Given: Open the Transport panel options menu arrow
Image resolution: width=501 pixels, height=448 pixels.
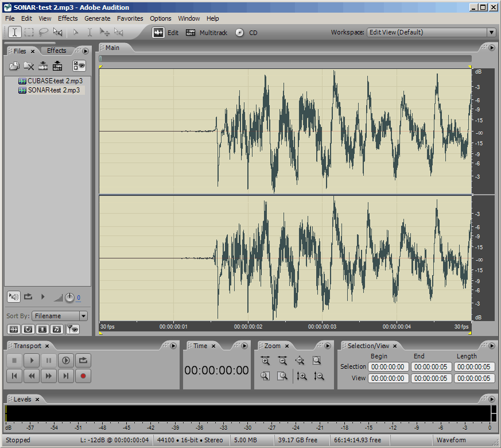Looking at the screenshot, I should [x=173, y=346].
